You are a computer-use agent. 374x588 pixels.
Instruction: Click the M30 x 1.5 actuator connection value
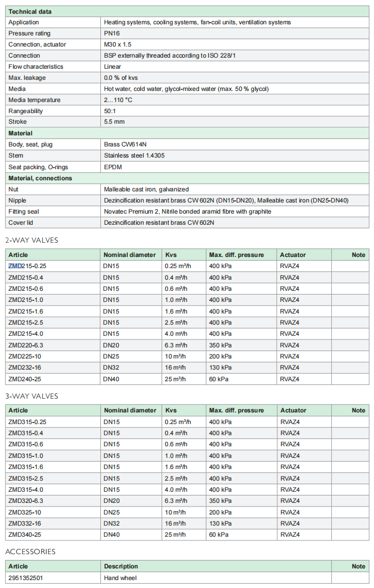click(x=118, y=44)
